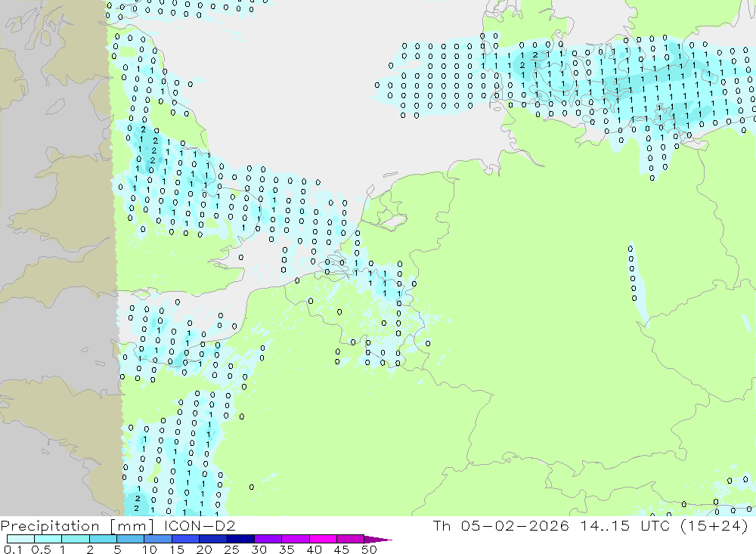Click the '50' legend scale label
The height and width of the screenshot is (554, 756).
369,549
